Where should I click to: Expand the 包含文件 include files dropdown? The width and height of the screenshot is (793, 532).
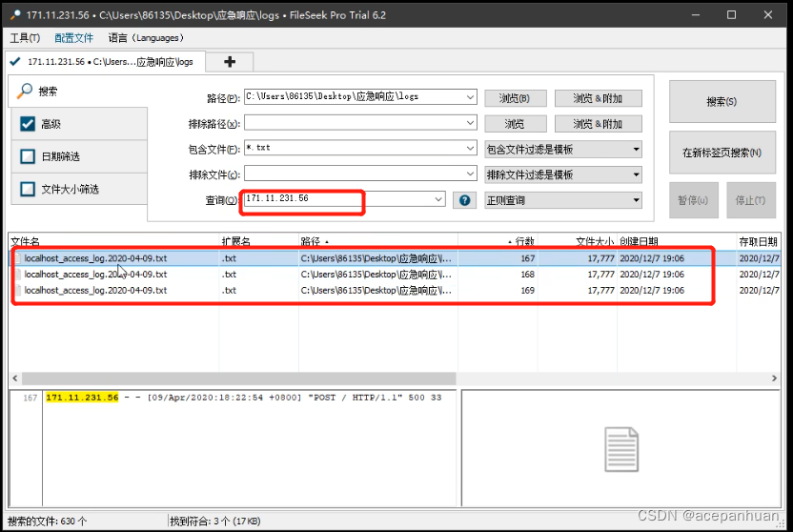(x=470, y=148)
